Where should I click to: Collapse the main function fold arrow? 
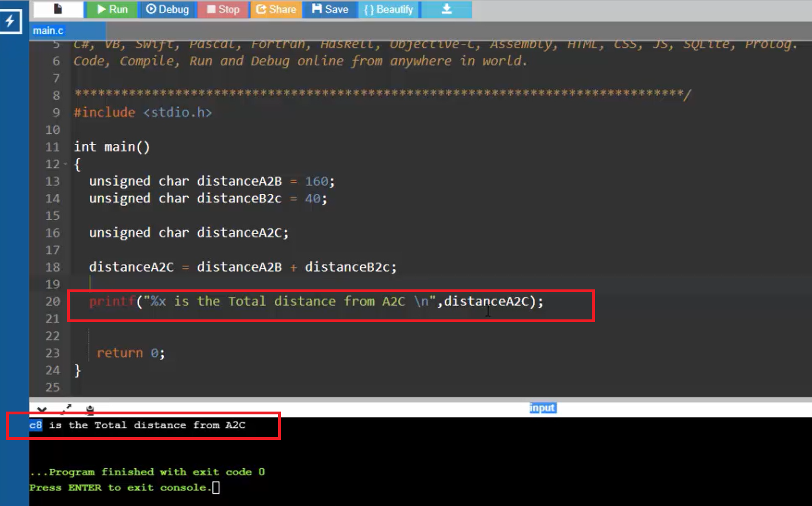(65, 164)
